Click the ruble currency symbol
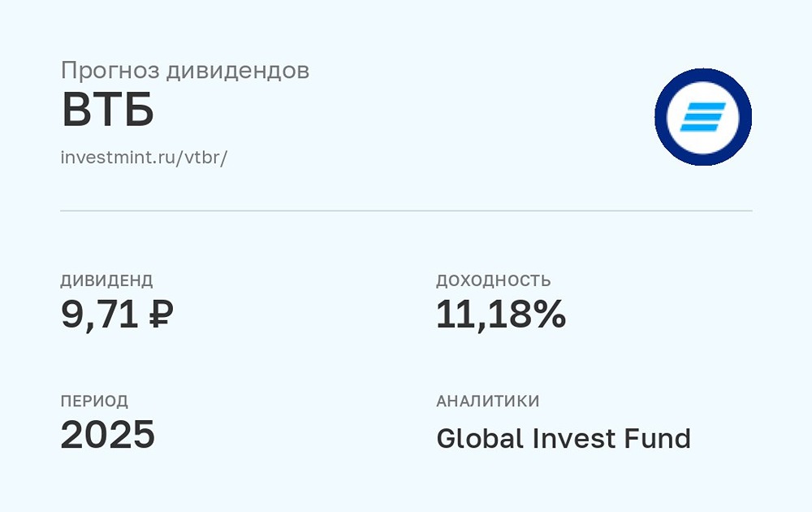 pyautogui.click(x=161, y=315)
